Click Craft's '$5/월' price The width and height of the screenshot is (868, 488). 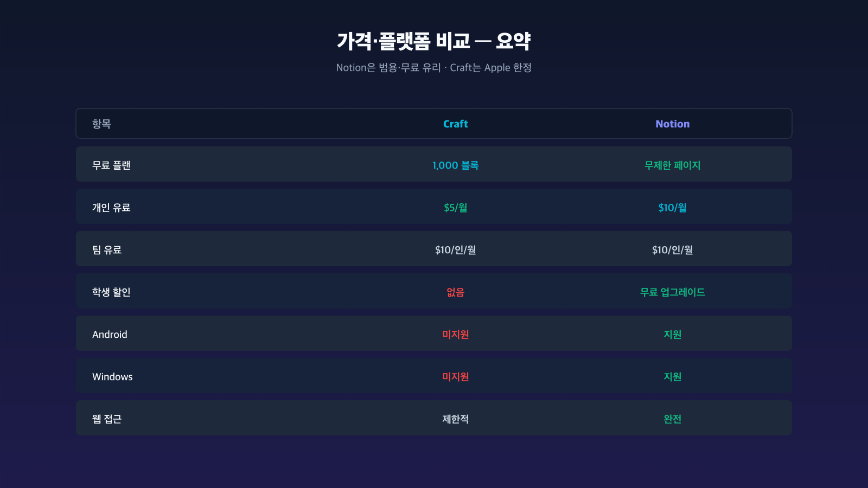tap(455, 208)
